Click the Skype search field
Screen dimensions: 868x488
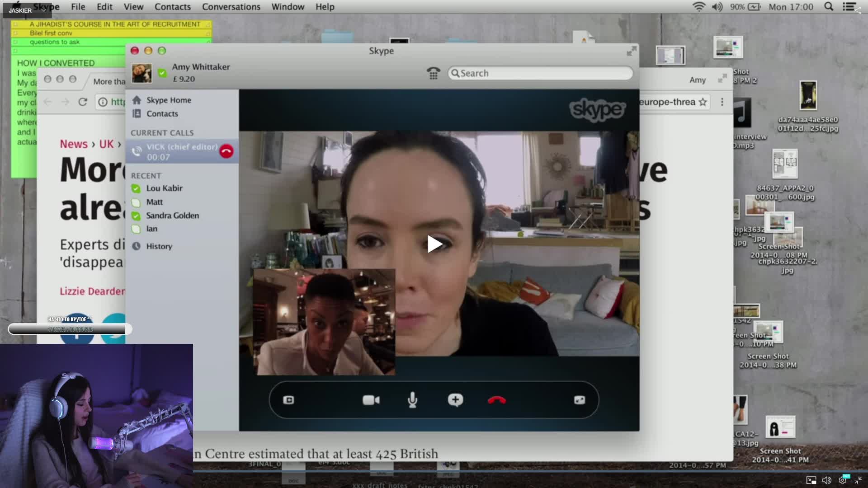click(540, 73)
